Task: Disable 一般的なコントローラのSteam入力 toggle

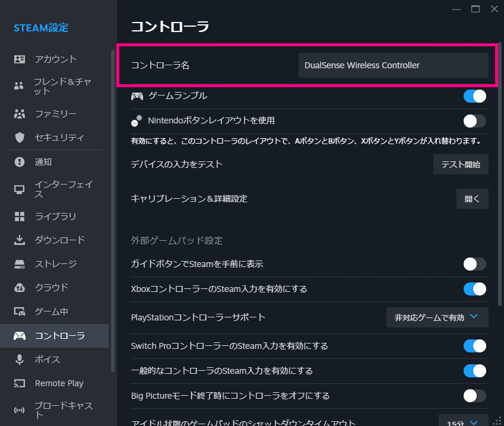Action: pos(475,371)
